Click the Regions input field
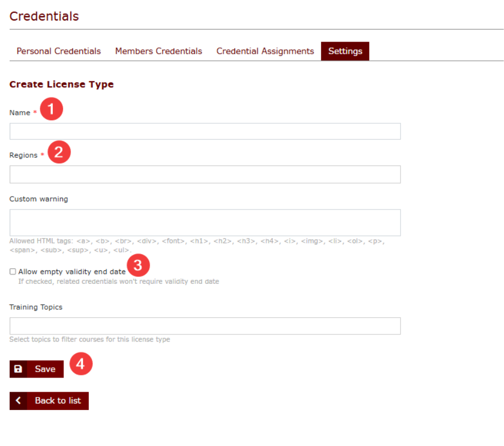 (205, 175)
